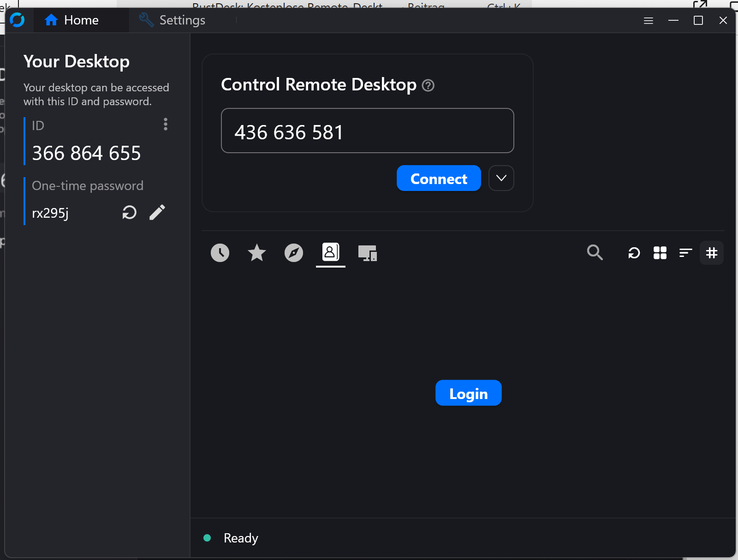Viewport: 738px width, 560px height.
Task: Click the help icon beside Control Remote Desktop
Action: coord(428,85)
